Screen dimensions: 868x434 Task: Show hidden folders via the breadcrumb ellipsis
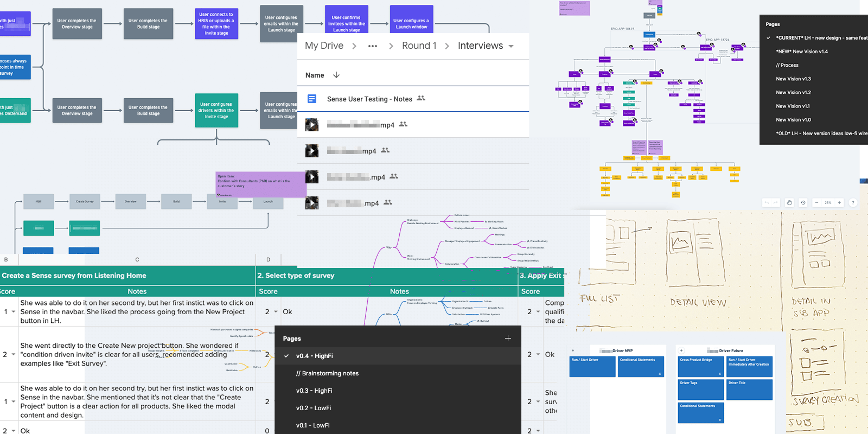(x=372, y=46)
